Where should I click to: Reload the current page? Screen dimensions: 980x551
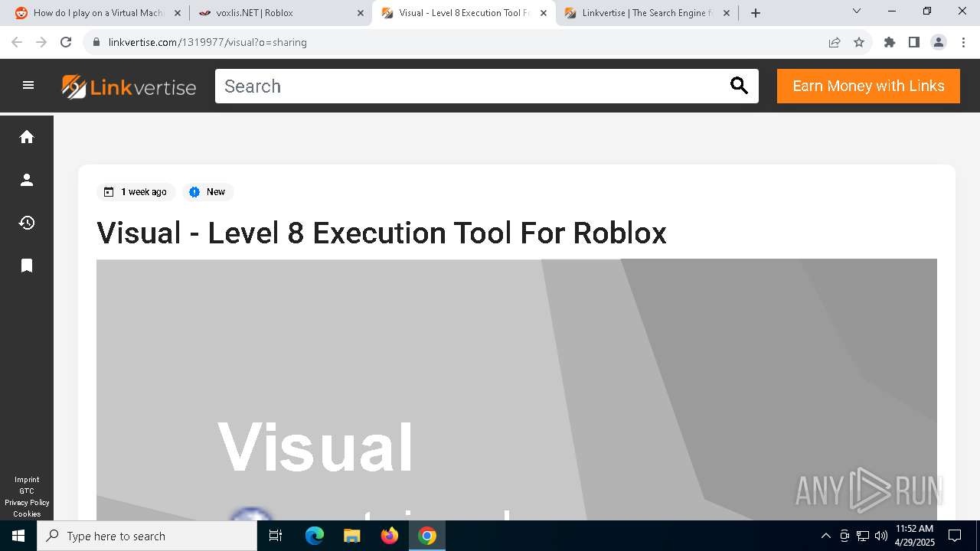click(x=66, y=42)
